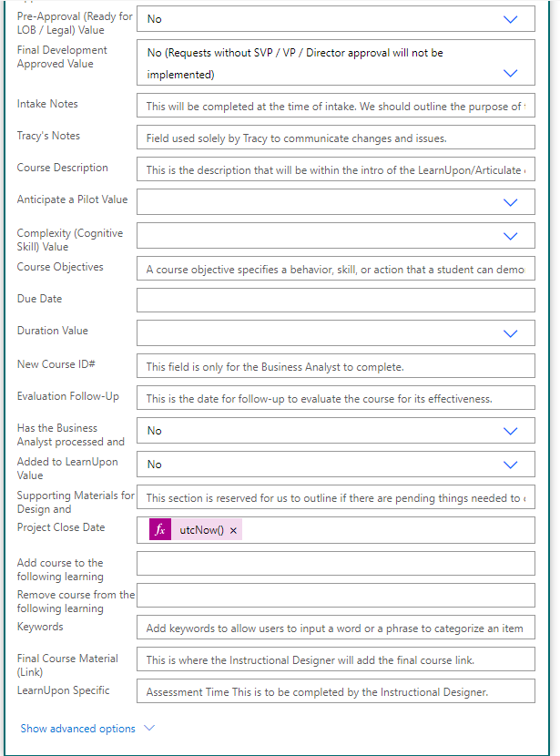Screen dimensions: 560x756
Task: Expand the Has the Business Analyst processed dropdown
Action: [x=510, y=431]
